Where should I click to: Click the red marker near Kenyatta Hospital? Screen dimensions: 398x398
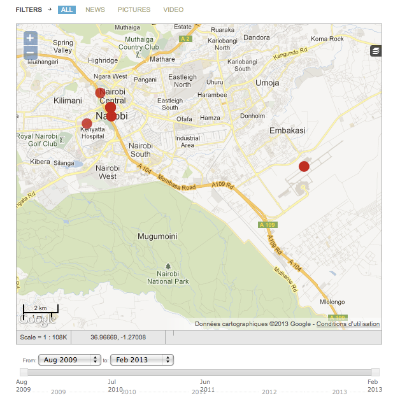[x=87, y=123]
